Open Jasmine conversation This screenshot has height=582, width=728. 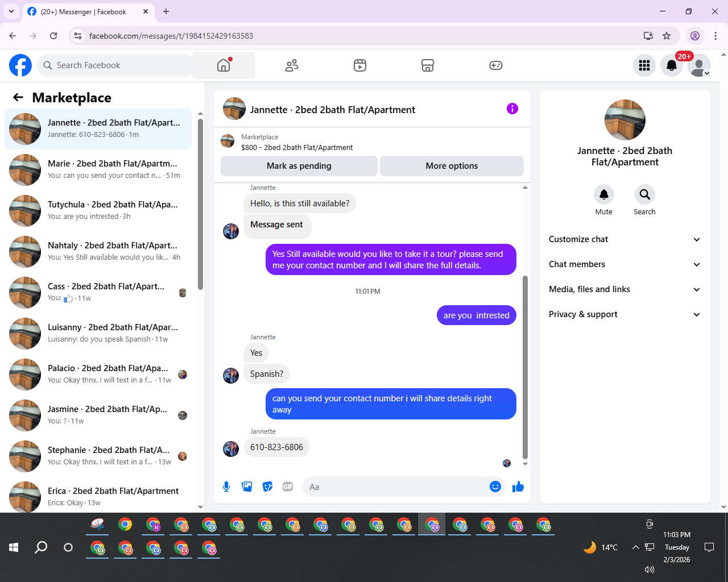pos(98,415)
